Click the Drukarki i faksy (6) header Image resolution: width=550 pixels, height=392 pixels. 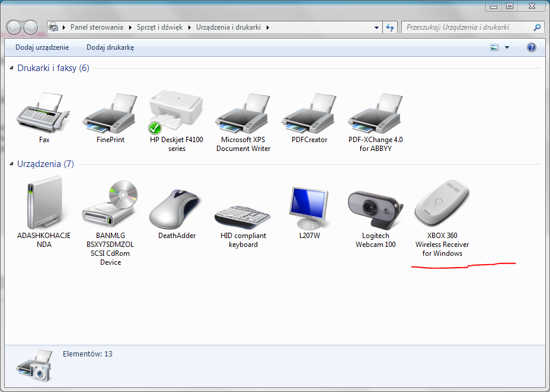pyautogui.click(x=53, y=68)
